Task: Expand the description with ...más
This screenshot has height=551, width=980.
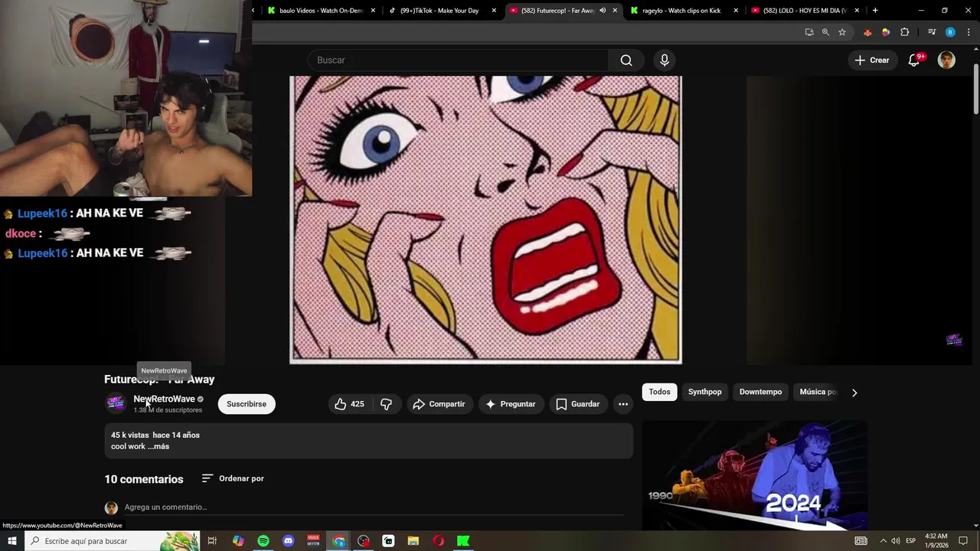Action: (158, 446)
